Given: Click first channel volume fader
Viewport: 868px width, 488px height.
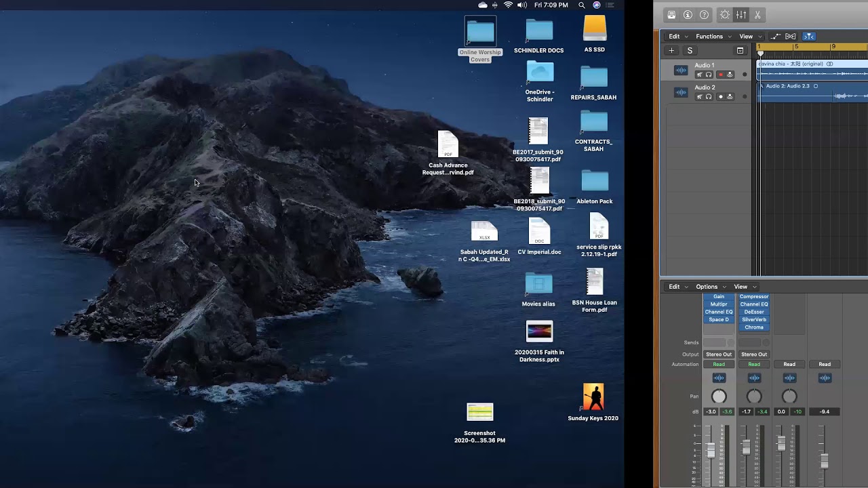Looking at the screenshot, I should (711, 451).
